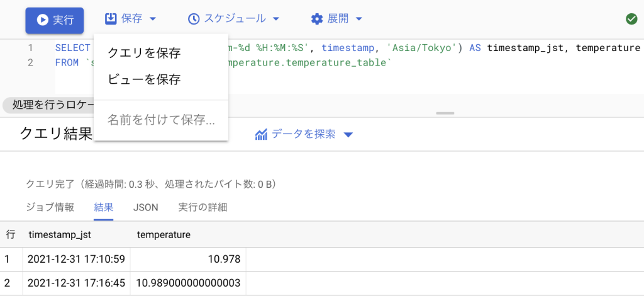Choose ビューを保存 menu option

click(144, 79)
